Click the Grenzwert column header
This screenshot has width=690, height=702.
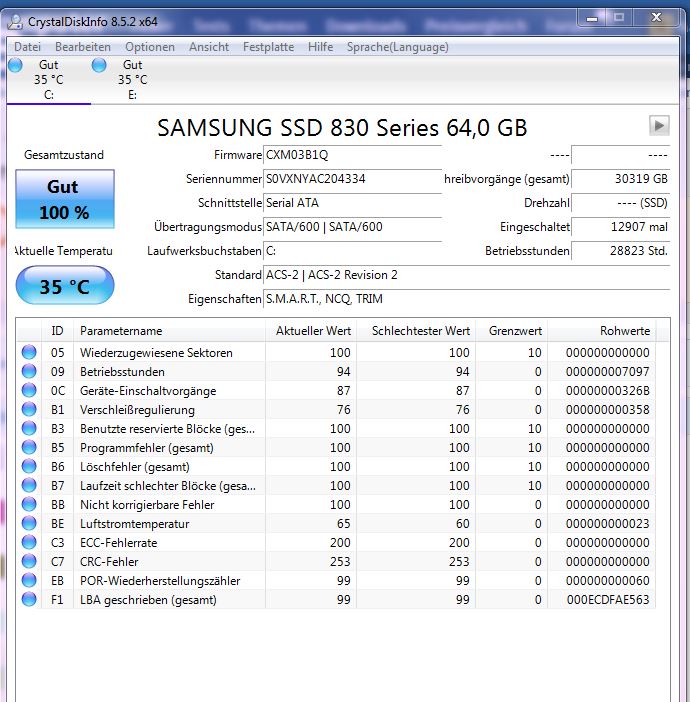pyautogui.click(x=512, y=331)
